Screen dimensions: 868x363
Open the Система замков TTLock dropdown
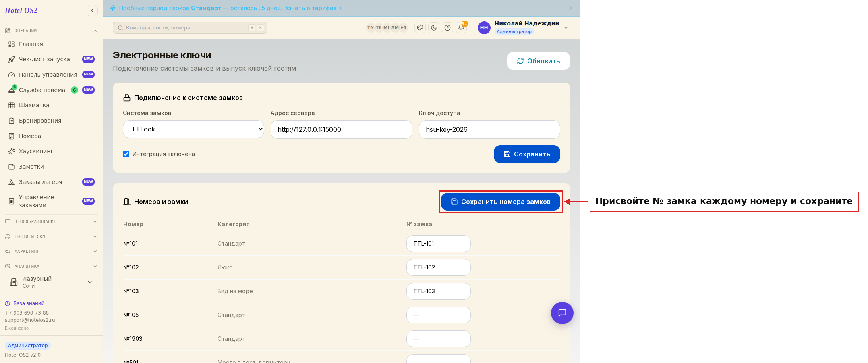[x=193, y=129]
